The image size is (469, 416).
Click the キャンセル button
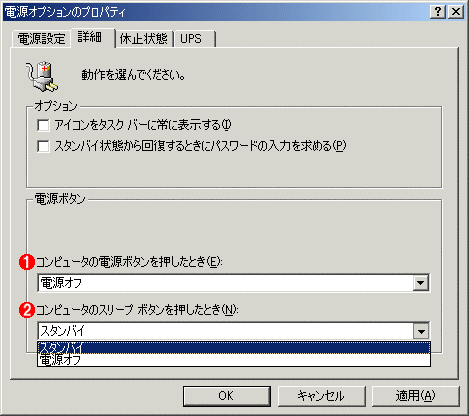click(321, 396)
